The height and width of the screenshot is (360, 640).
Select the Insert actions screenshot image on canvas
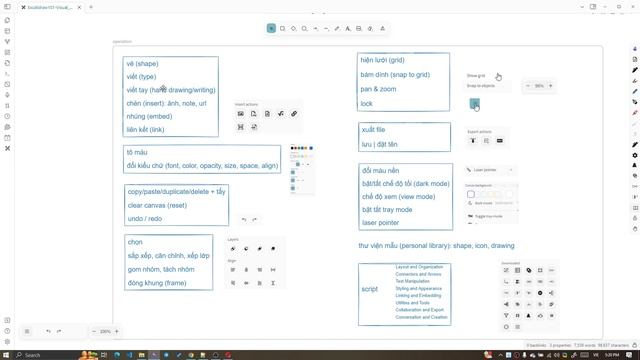click(x=268, y=117)
